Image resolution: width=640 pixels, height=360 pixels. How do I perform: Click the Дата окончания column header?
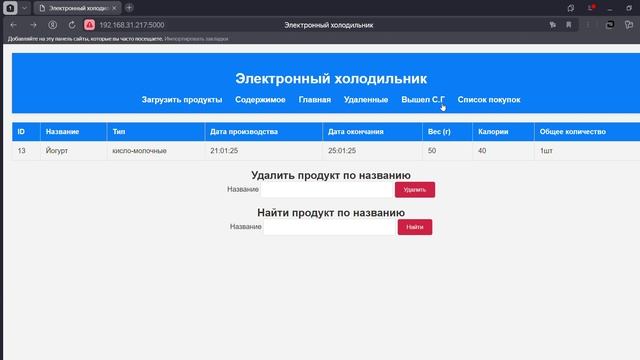point(373,132)
